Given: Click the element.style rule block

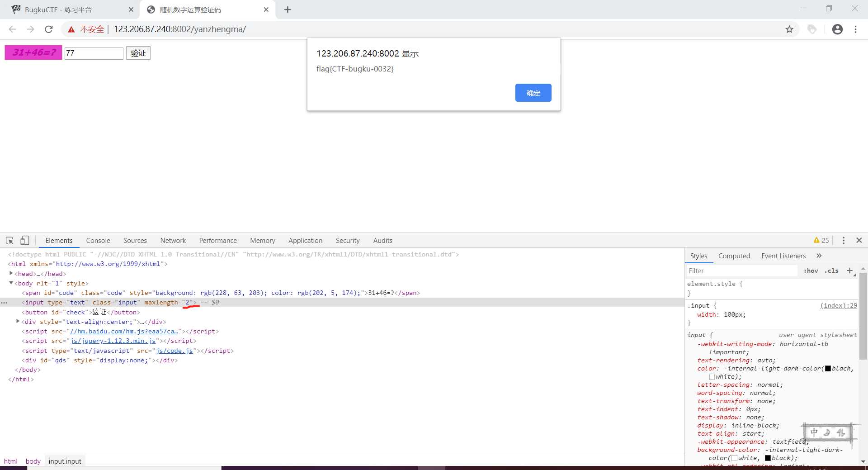Looking at the screenshot, I should pyautogui.click(x=771, y=288).
